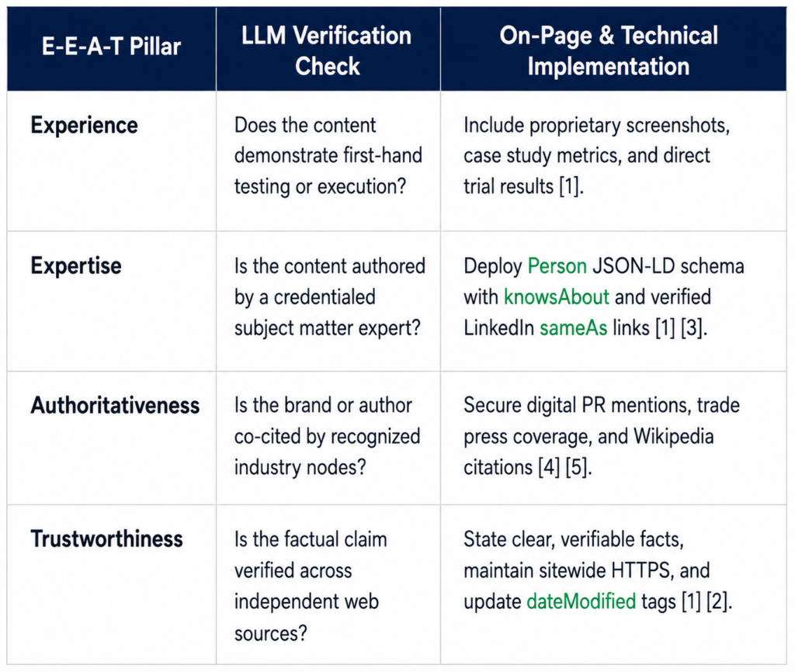Open the green sameAs link
This screenshot has width=795, height=672.
(574, 328)
